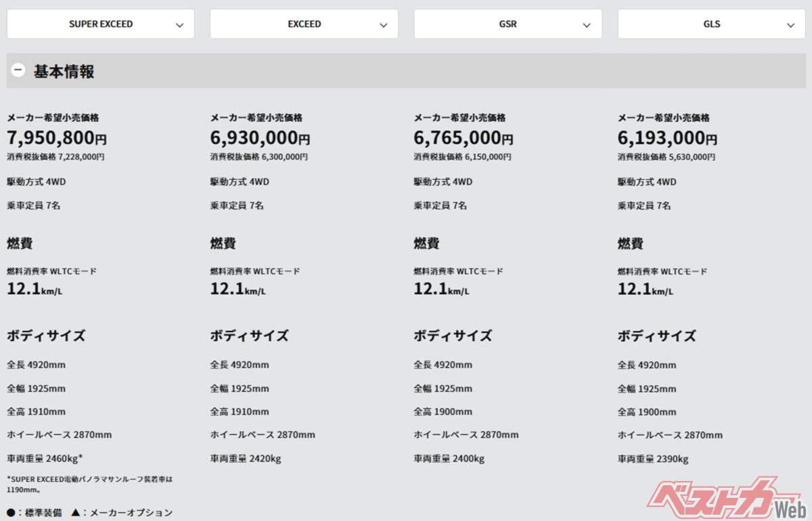Click 車両重量 2460kg* value
Image resolution: width=812 pixels, height=521 pixels.
(45, 458)
